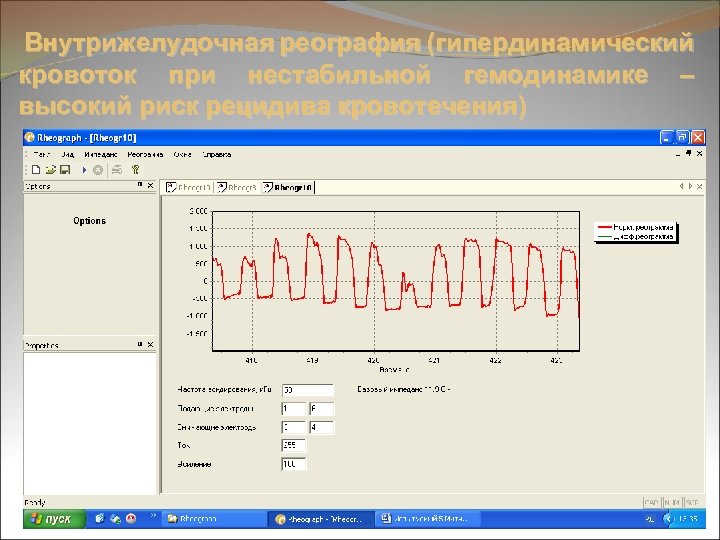This screenshot has height=540, width=720.
Task: Click the Help question-mark toolbar icon
Action: pos(135,170)
